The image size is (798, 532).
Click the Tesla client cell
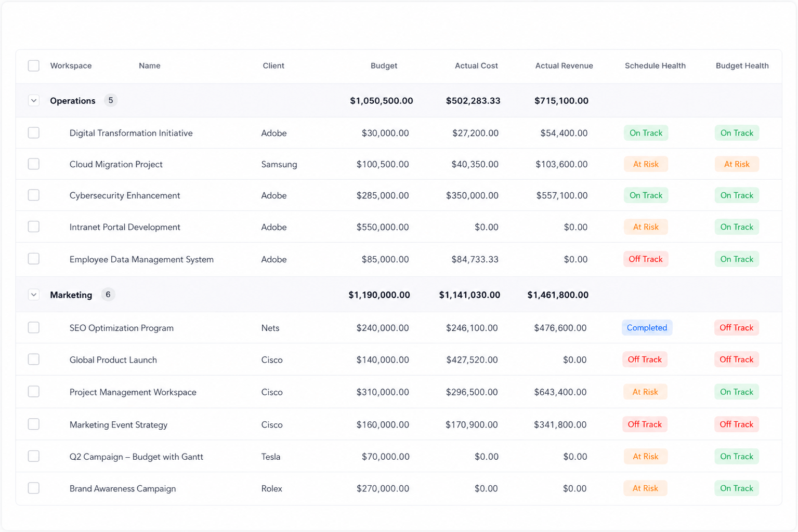tap(271, 457)
